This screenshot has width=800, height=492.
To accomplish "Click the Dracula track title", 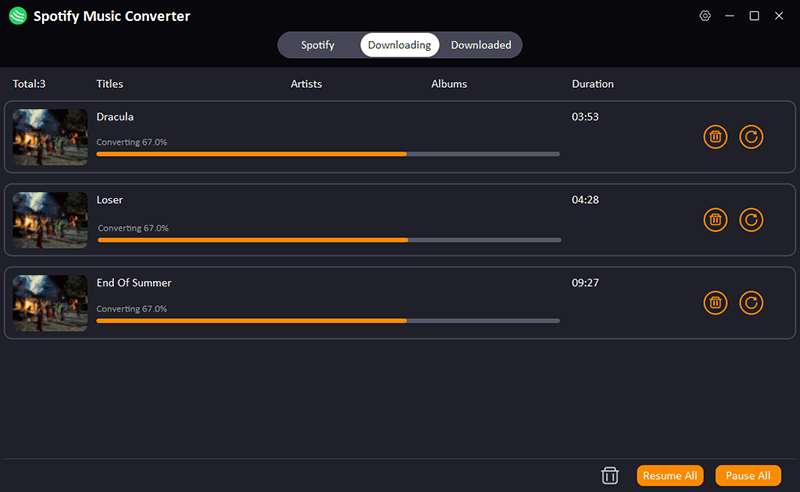I will tap(115, 117).
